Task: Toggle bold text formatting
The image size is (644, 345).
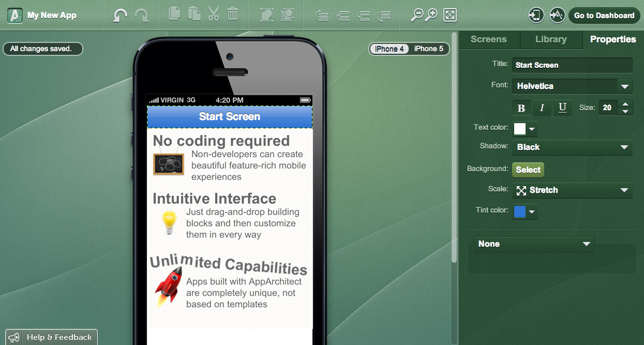Action: (521, 108)
